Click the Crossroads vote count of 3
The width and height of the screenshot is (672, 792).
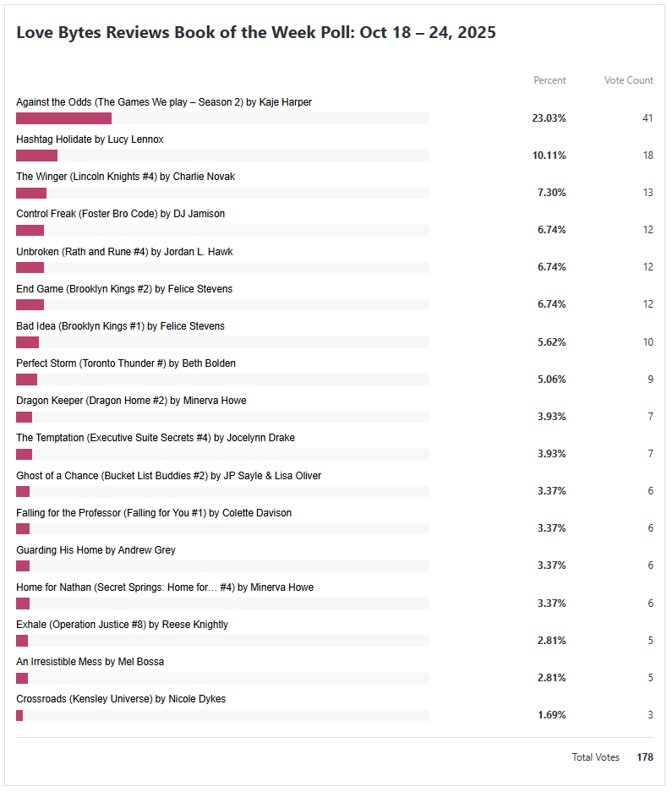[650, 715]
